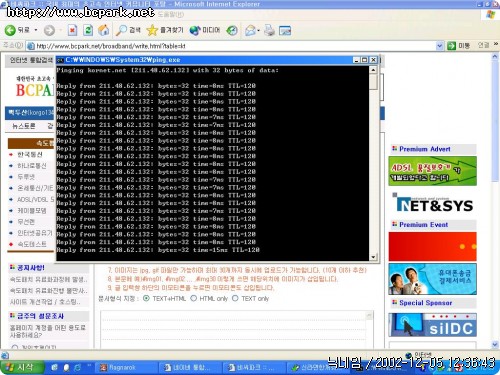Click the ping window scrollbar up arrow

click(x=373, y=70)
